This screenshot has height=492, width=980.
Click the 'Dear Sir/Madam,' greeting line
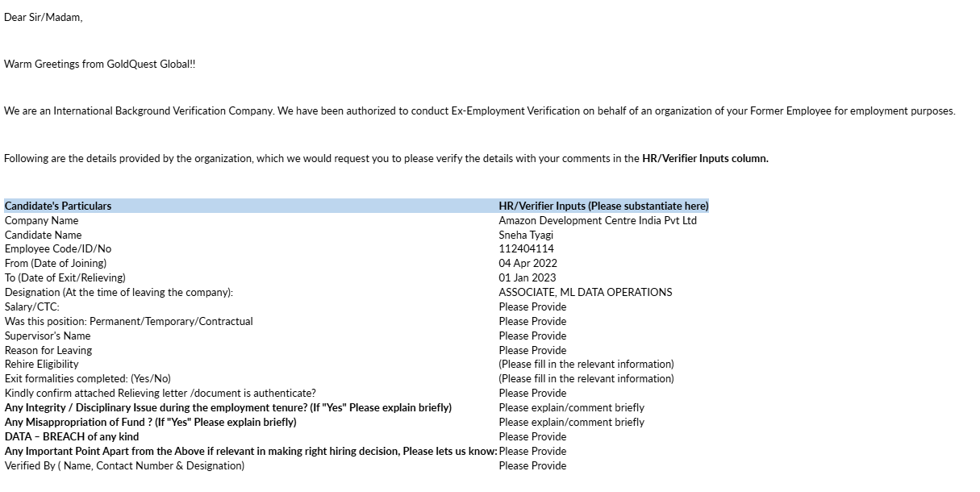tap(44, 18)
